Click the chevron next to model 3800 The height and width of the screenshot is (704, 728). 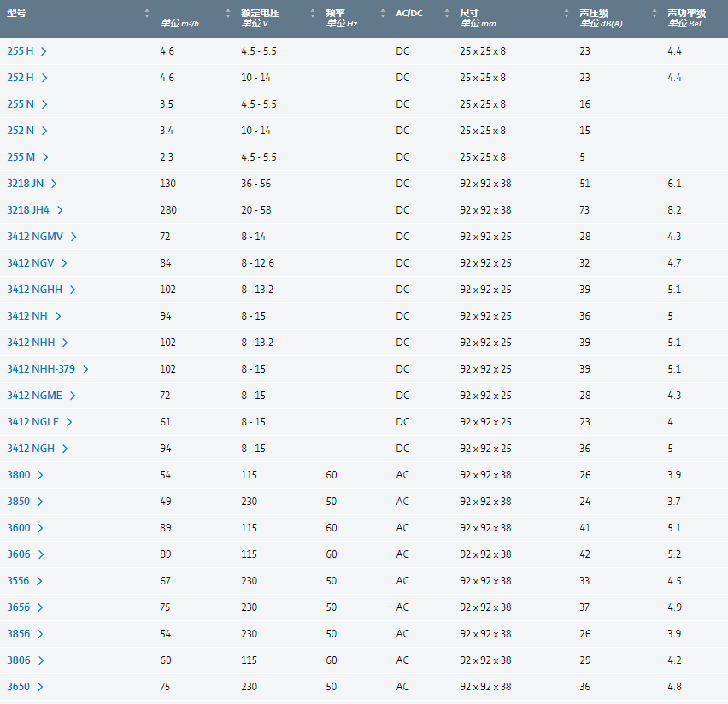point(40,475)
